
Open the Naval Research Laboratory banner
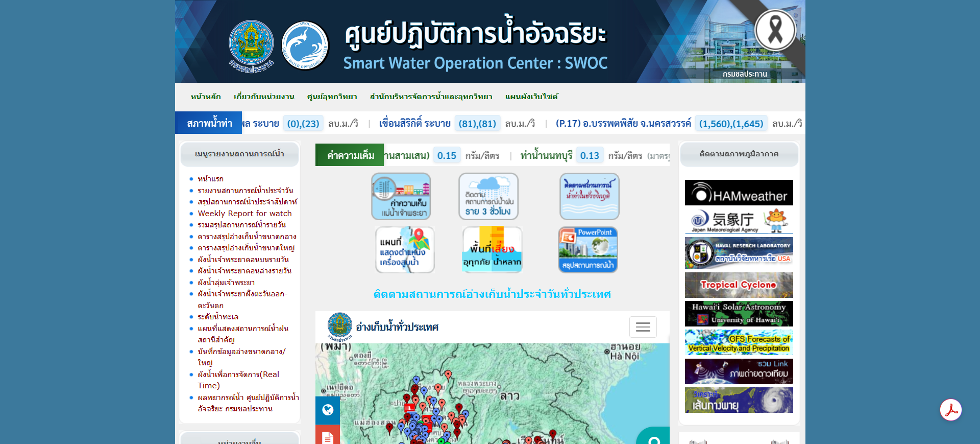[x=739, y=253]
